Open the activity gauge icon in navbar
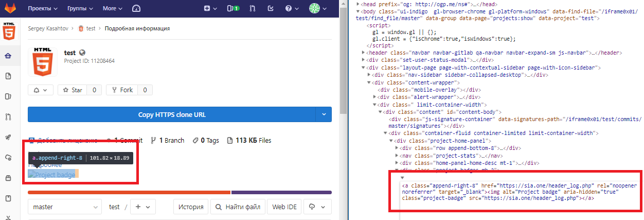The width and height of the screenshot is (644, 220). pyautogui.click(x=136, y=8)
